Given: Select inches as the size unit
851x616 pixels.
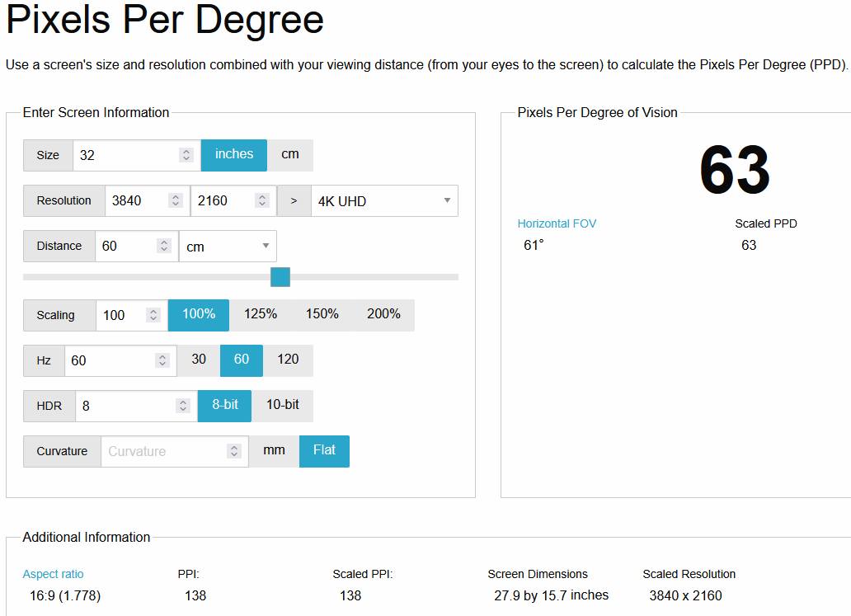Looking at the screenshot, I should coord(234,155).
